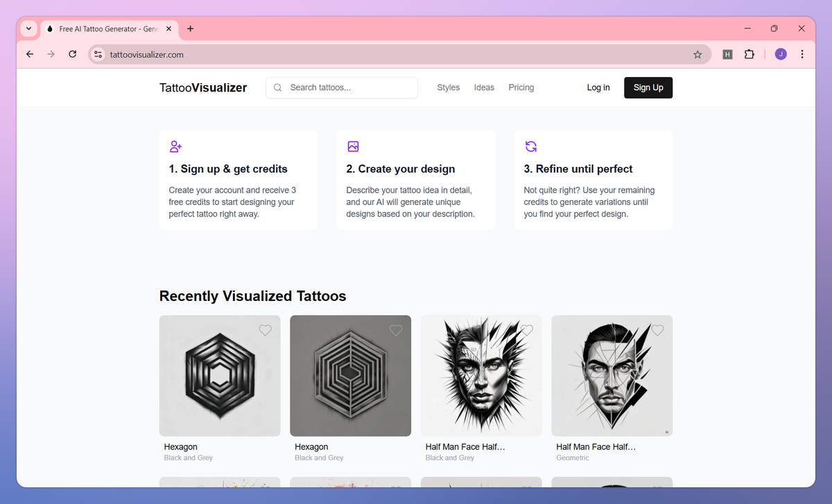Click the refresh icon above 'Refine until perfect'
The width and height of the screenshot is (832, 504).
click(x=530, y=146)
